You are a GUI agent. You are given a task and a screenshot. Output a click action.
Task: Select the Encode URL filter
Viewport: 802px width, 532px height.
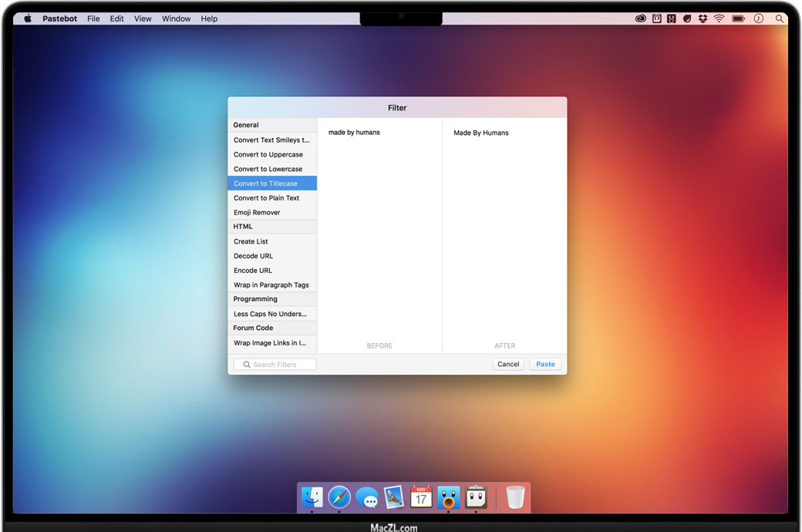tap(253, 271)
